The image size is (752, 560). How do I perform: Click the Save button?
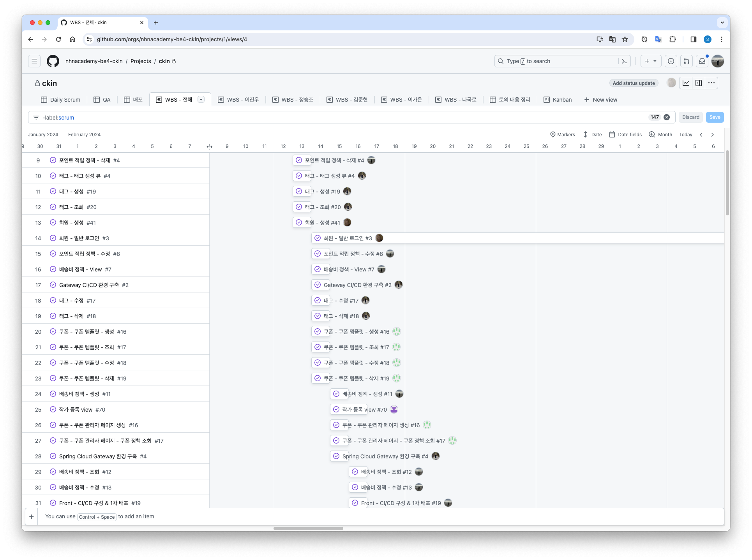715,117
